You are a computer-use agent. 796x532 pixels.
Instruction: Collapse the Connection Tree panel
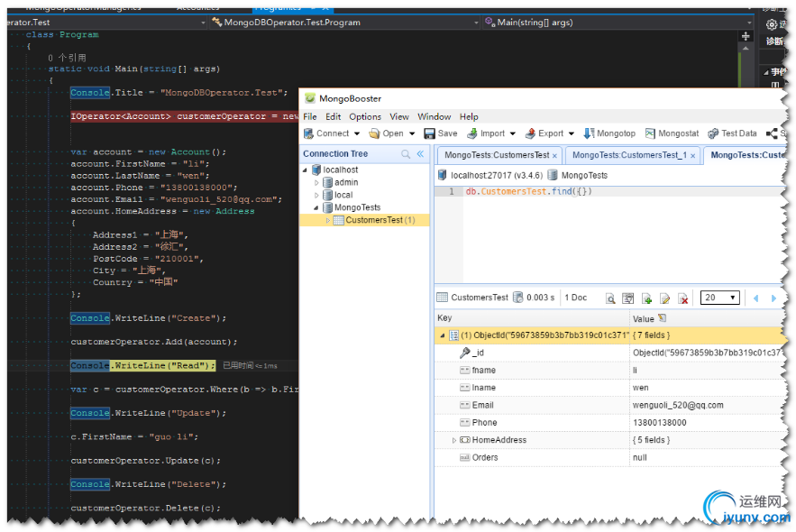(x=420, y=154)
